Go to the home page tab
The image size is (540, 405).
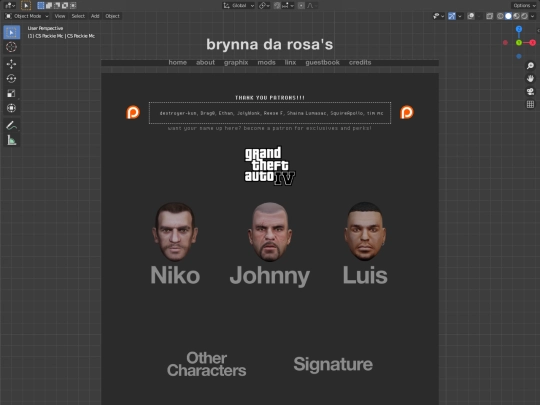(178, 62)
